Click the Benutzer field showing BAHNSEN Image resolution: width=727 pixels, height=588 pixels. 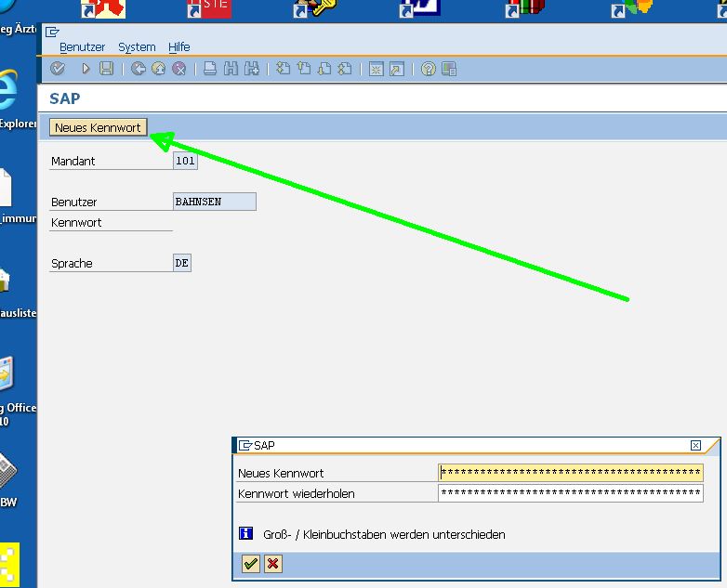point(214,202)
